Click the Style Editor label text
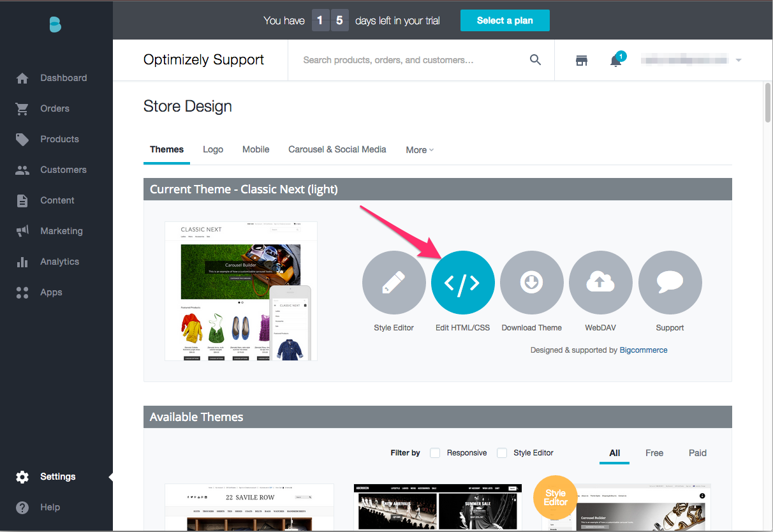 [x=394, y=328]
